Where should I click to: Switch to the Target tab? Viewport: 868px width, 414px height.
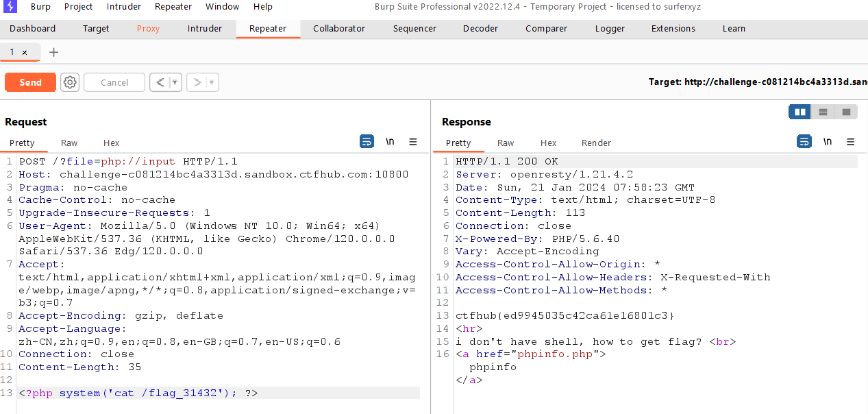(96, 28)
